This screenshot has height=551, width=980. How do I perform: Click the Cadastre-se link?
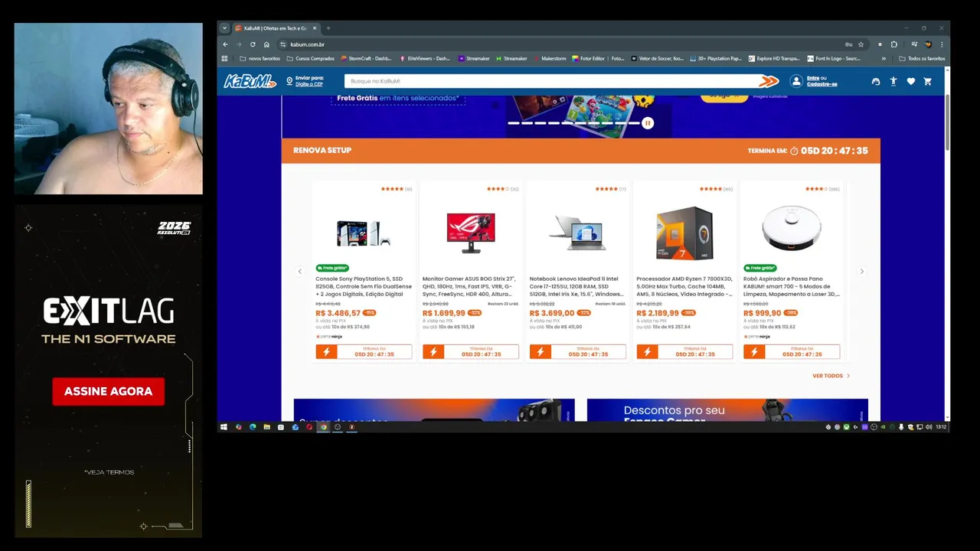(822, 84)
